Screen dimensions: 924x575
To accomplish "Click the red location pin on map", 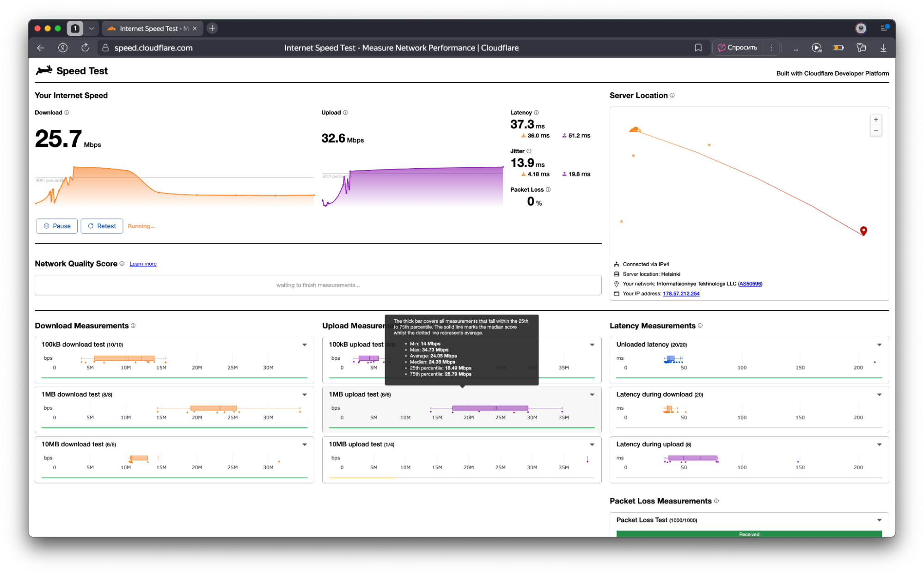I will (863, 231).
